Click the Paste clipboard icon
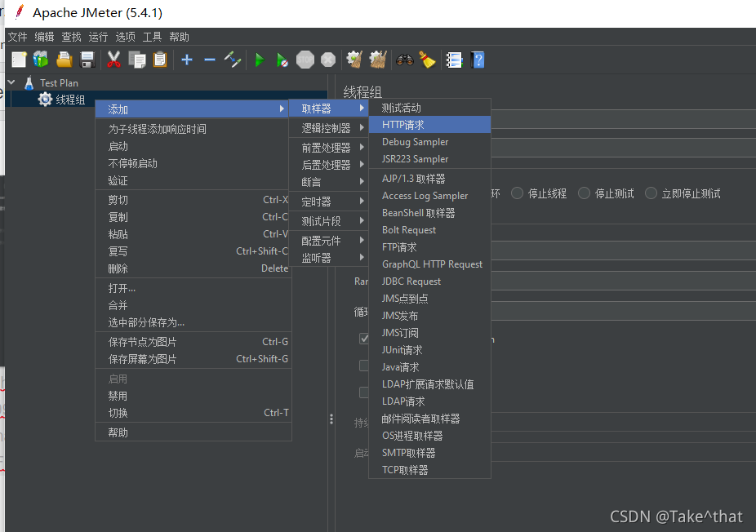756x532 pixels. point(159,60)
